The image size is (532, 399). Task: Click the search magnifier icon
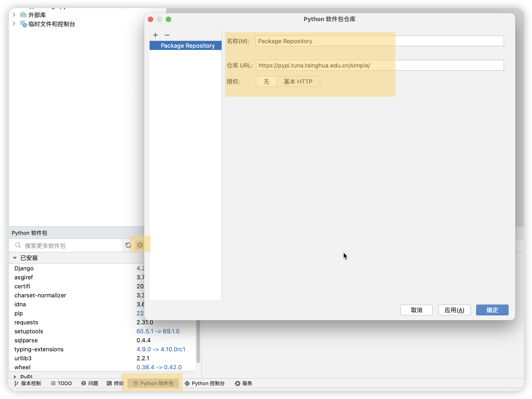(18, 245)
